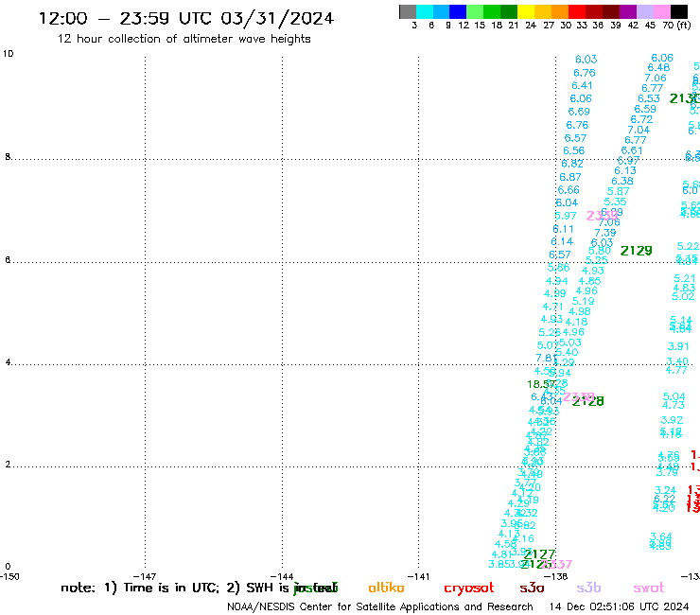The width and height of the screenshot is (700, 615).
Task: Click the 3.24 wave height value
Action: tap(665, 490)
